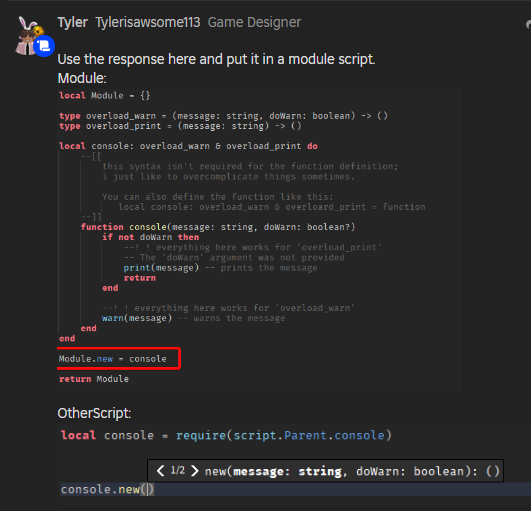Click the 'if not doWarn then' line
531x511 pixels.
[x=151, y=237]
